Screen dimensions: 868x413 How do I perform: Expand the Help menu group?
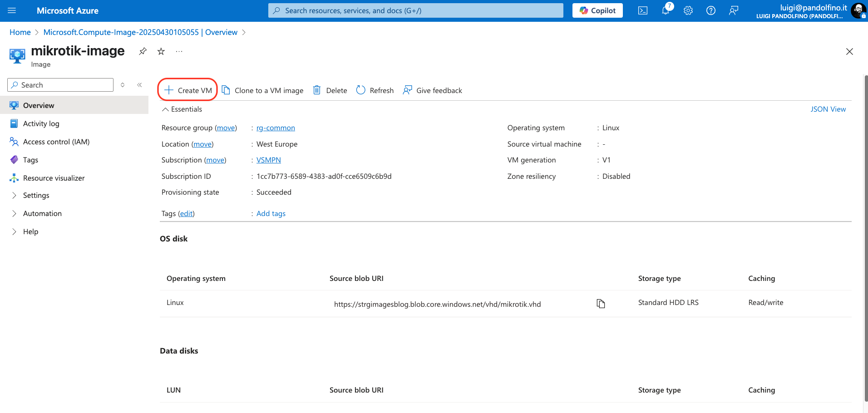click(x=30, y=231)
